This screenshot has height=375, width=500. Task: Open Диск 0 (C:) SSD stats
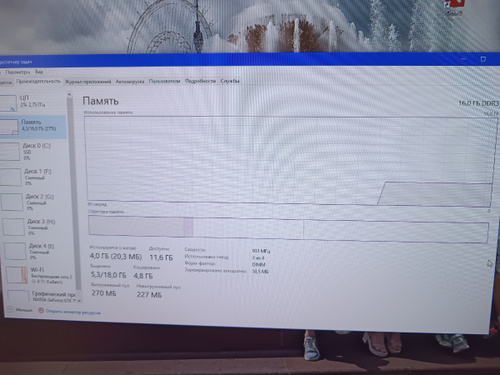[x=34, y=152]
